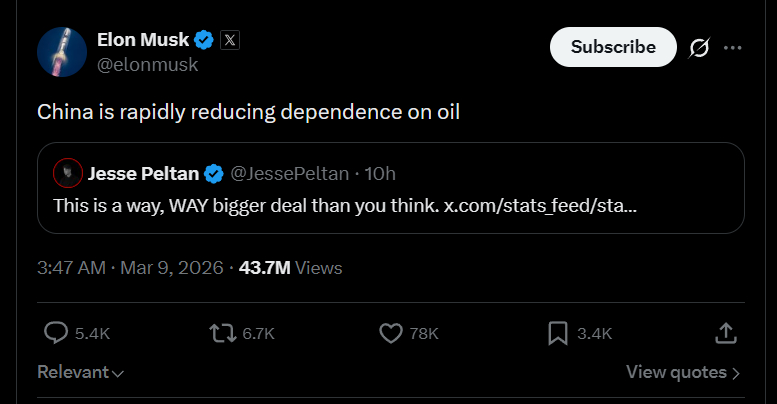Subscribe to Elon Musk
The width and height of the screenshot is (777, 404).
pos(613,47)
